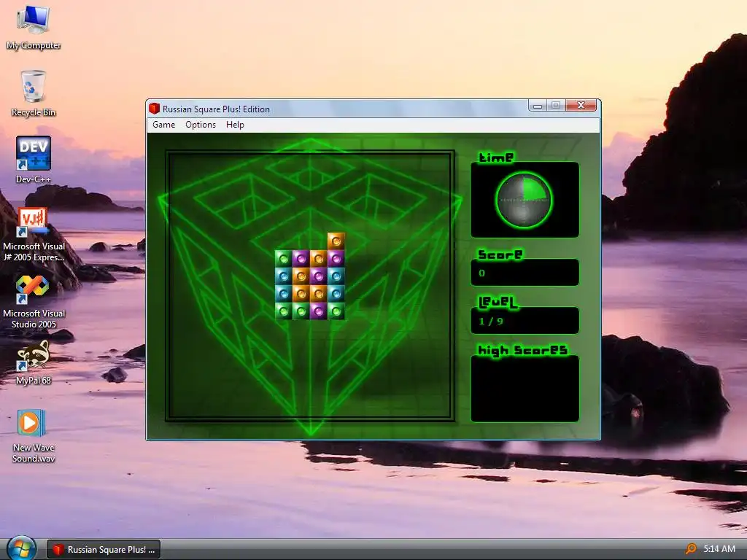Screen dimensions: 747x560
Task: Select the Recycle Bin desktop icon
Action: click(34, 94)
